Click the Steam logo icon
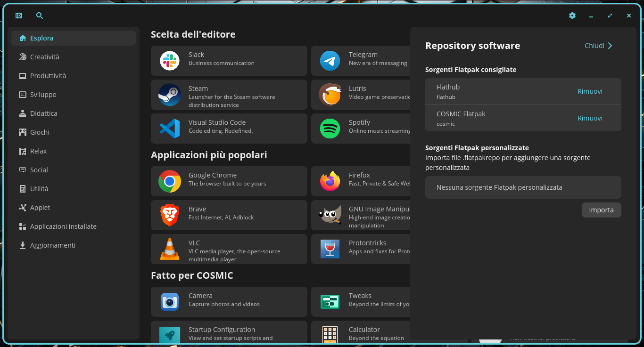Image resolution: width=644 pixels, height=347 pixels. [170, 95]
